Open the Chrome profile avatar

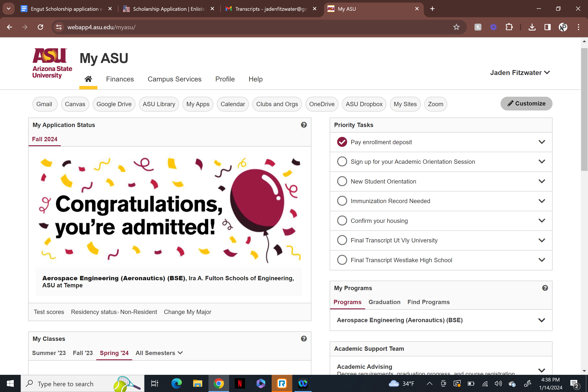[x=563, y=27]
